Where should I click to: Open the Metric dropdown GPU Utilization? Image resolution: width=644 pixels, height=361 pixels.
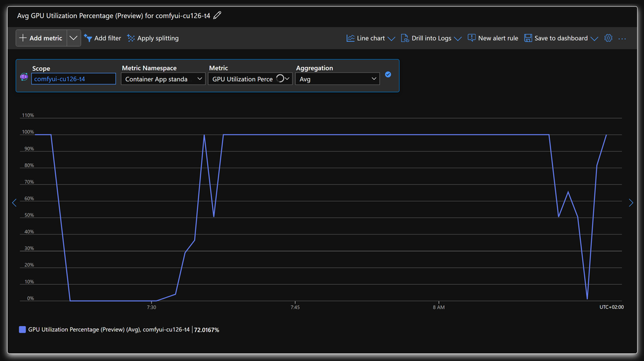click(249, 79)
